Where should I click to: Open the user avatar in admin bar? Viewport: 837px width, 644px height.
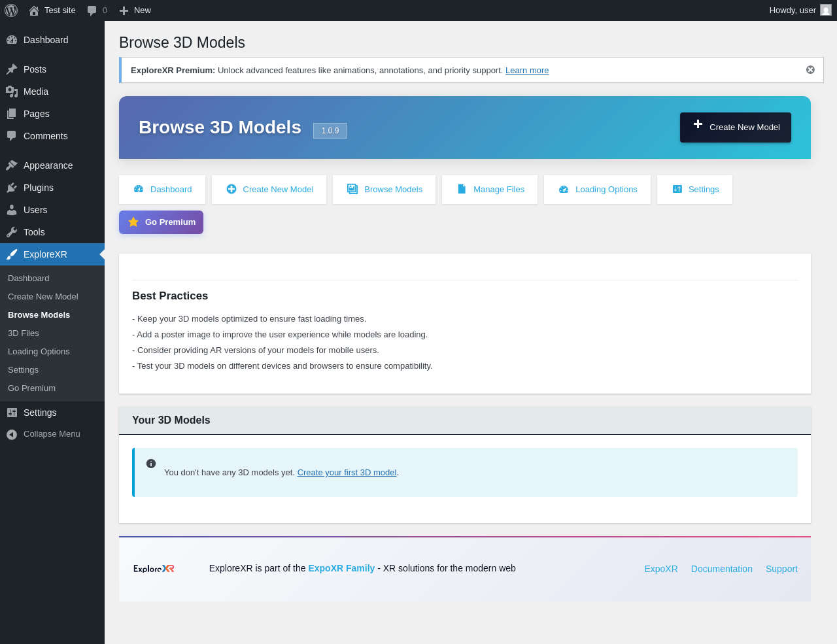tap(826, 10)
